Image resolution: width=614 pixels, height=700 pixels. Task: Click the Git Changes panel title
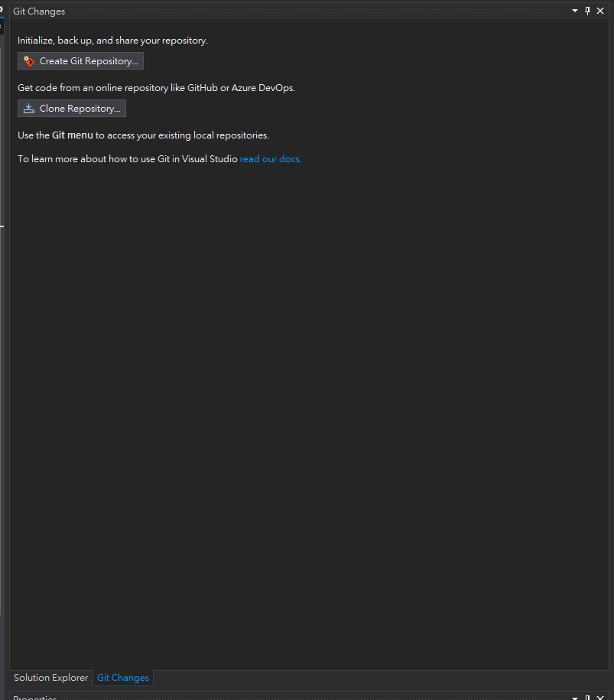39,11
